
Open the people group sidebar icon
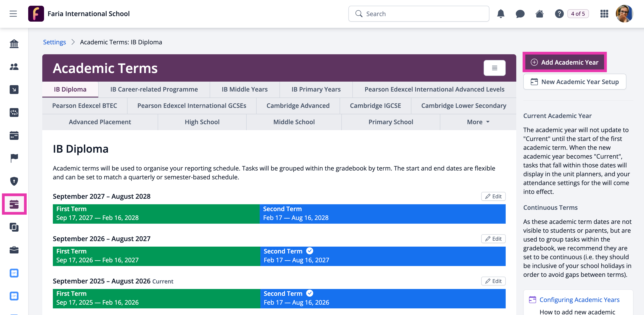(14, 67)
